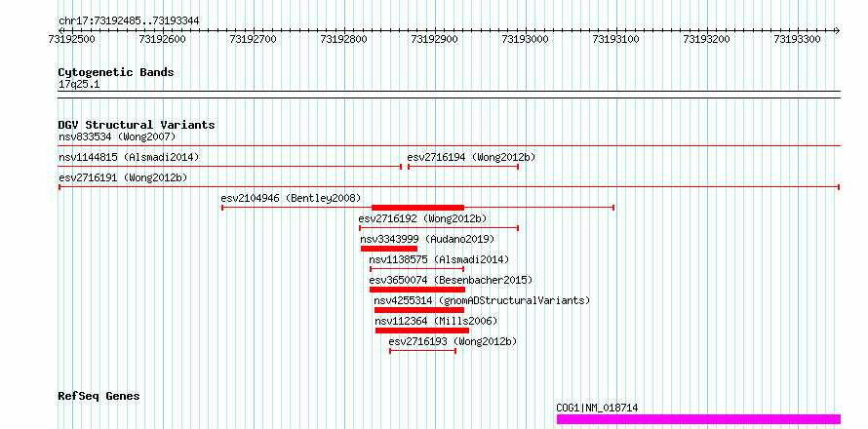The image size is (868, 429).
Task: Click ruler position 73192600
Action: (x=163, y=39)
